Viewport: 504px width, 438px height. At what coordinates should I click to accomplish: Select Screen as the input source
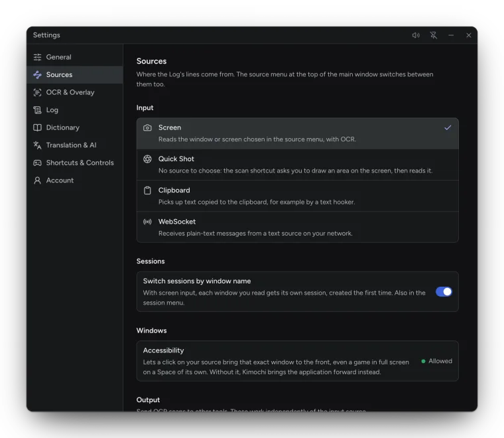pos(298,133)
